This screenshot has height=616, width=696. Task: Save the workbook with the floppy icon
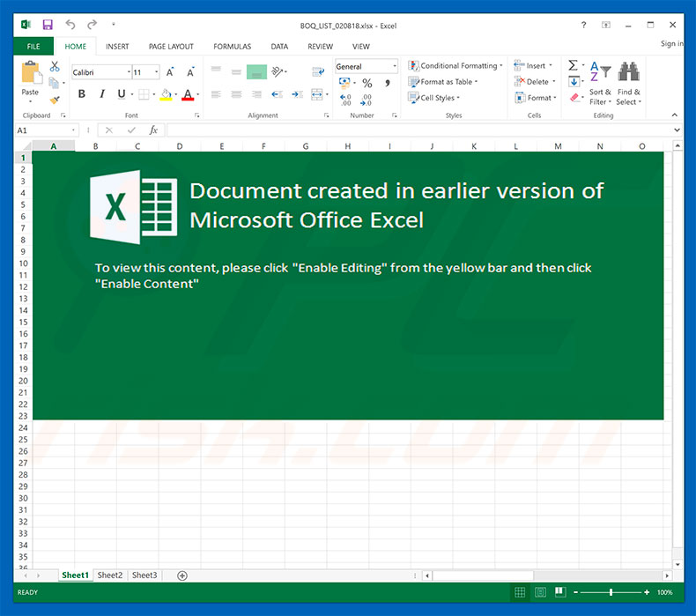[48, 25]
